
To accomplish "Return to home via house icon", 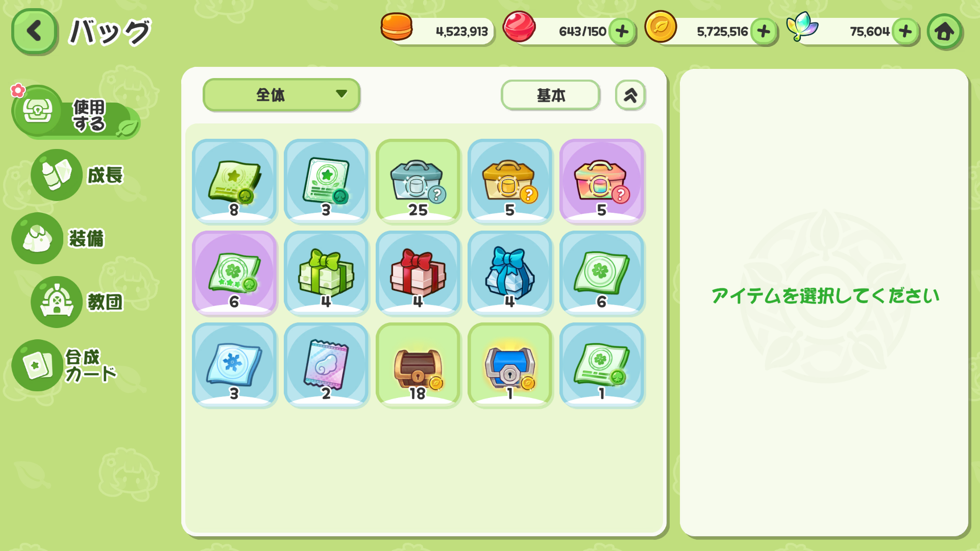I will coord(944,31).
